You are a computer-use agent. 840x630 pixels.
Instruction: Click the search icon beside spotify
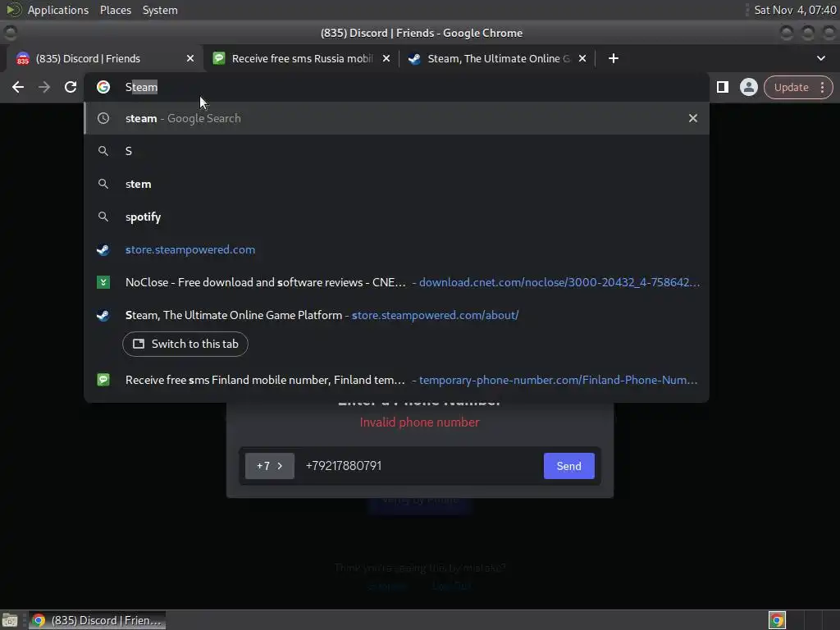coord(103,217)
